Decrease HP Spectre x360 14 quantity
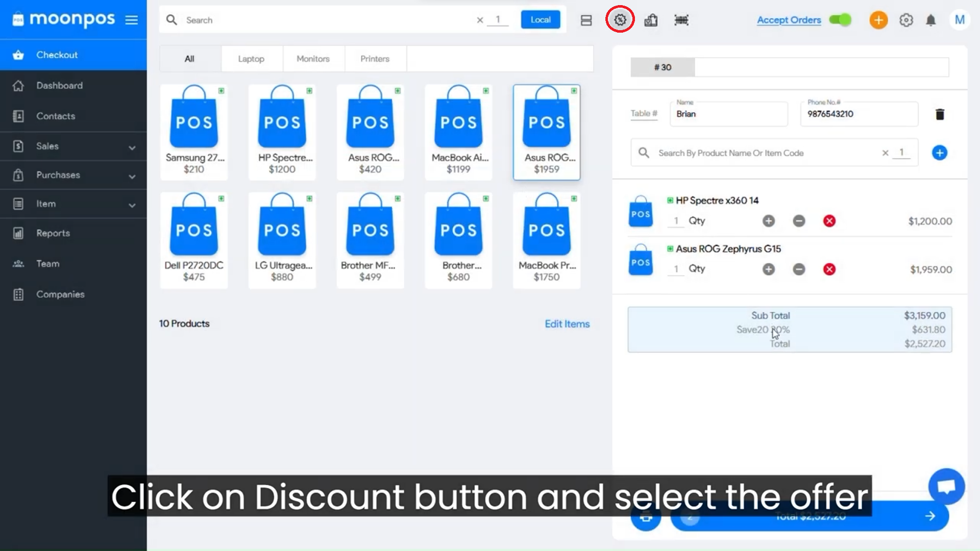This screenshot has height=551, width=980. 799,221
